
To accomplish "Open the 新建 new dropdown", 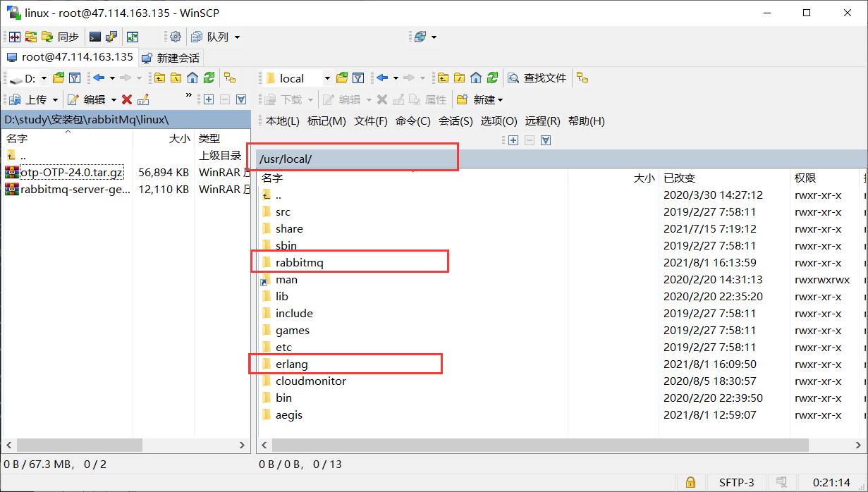I will (479, 99).
